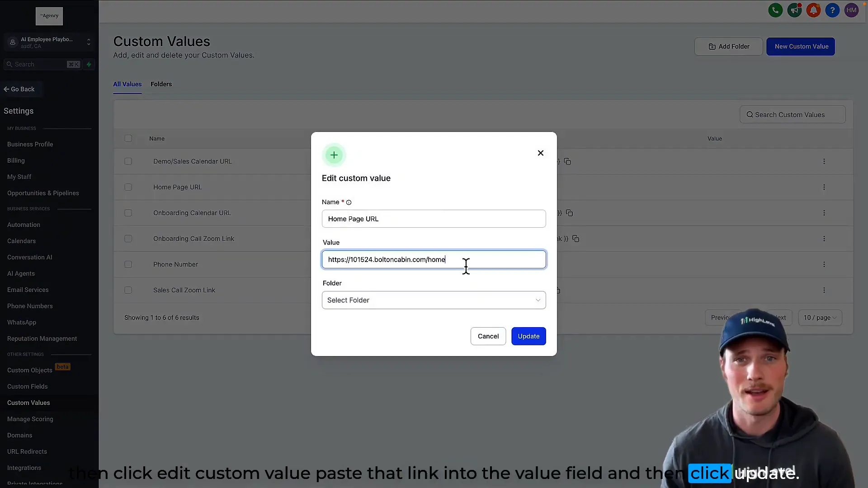868x488 pixels.
Task: Click into the Name input field
Action: 434,219
